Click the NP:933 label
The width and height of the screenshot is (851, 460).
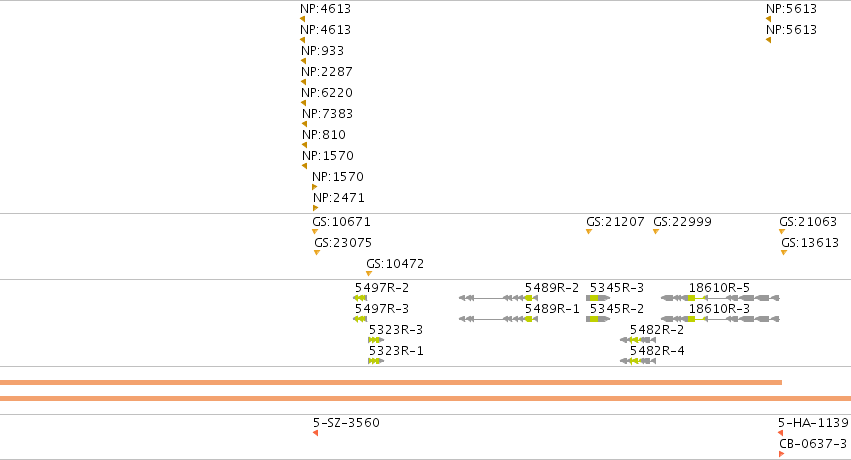[x=323, y=50]
